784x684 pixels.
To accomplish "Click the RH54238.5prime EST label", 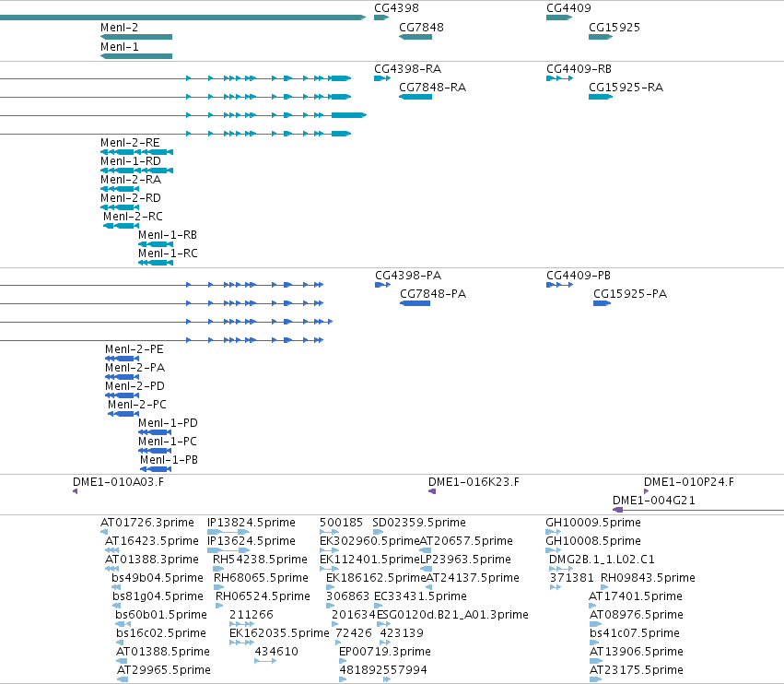I will click(260, 560).
